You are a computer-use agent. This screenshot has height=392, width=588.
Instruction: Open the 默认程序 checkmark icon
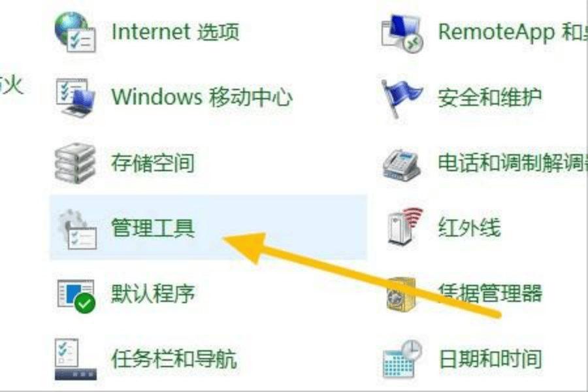[76, 295]
